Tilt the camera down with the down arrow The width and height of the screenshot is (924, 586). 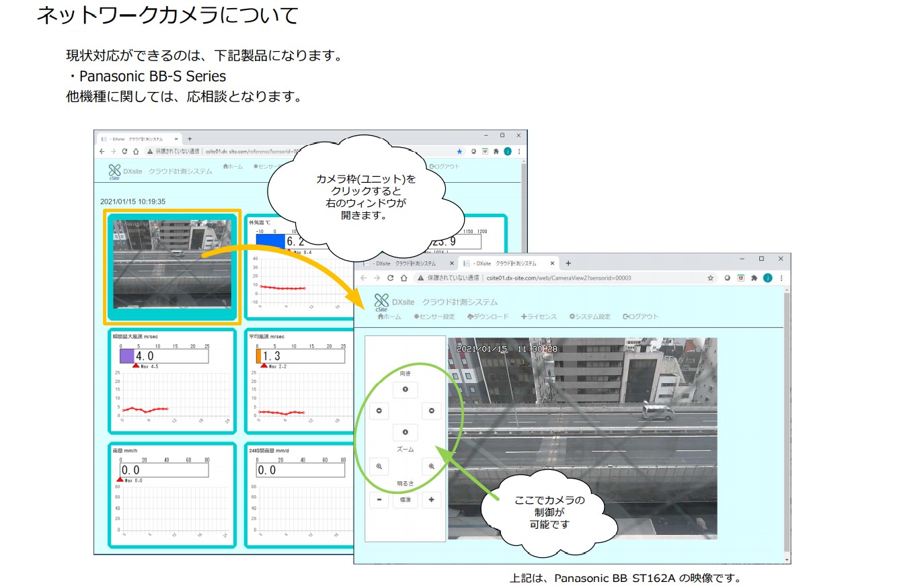pyautogui.click(x=405, y=432)
